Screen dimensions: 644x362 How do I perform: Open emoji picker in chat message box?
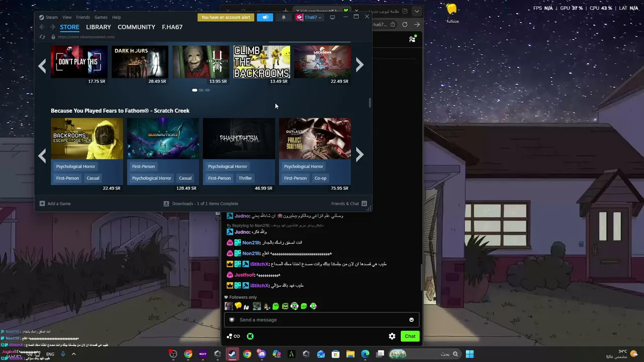click(x=412, y=320)
